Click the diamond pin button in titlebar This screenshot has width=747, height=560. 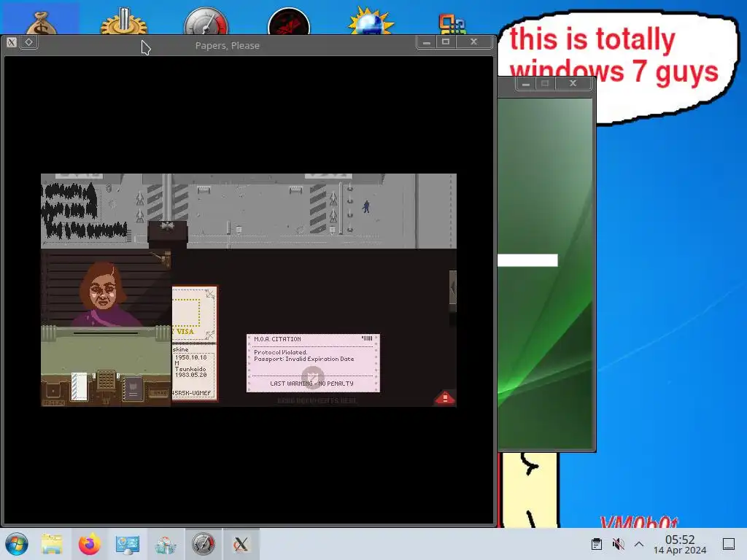point(29,42)
